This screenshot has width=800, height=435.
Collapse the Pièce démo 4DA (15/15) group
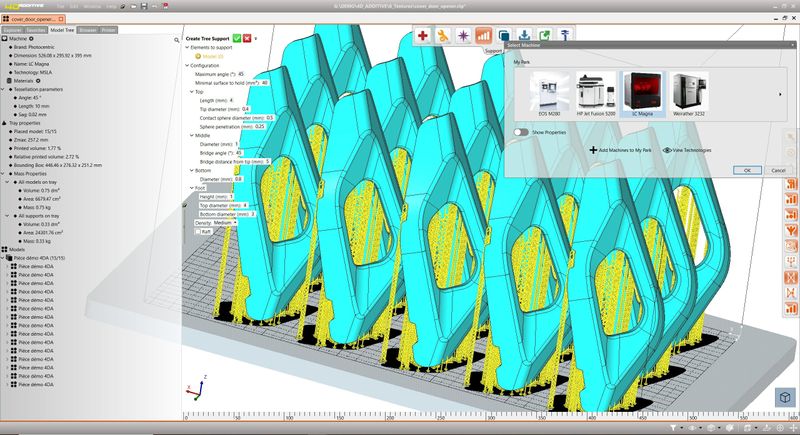[x=4, y=259]
